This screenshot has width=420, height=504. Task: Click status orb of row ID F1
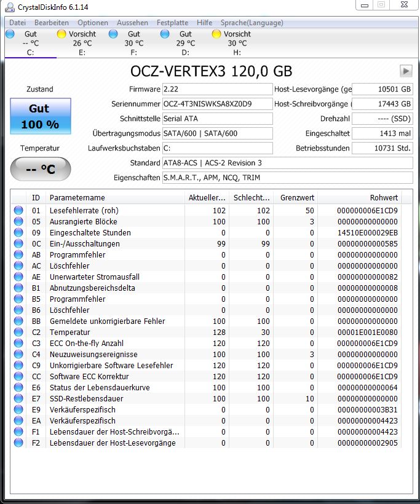click(18, 431)
